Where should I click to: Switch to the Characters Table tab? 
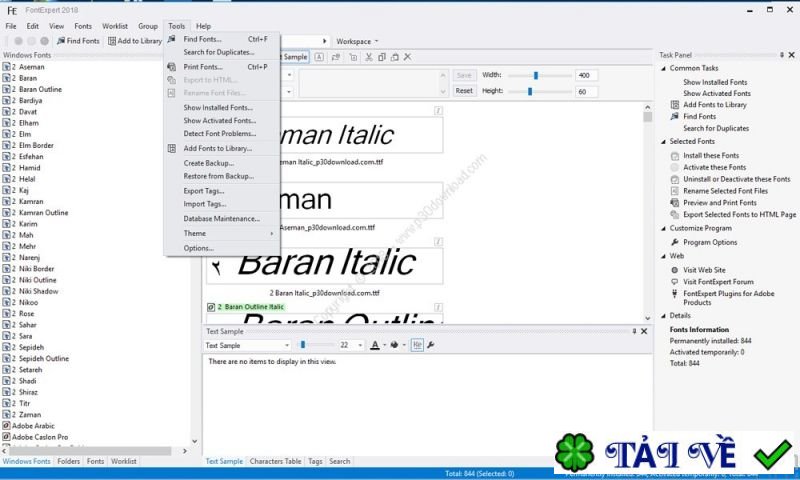275,461
